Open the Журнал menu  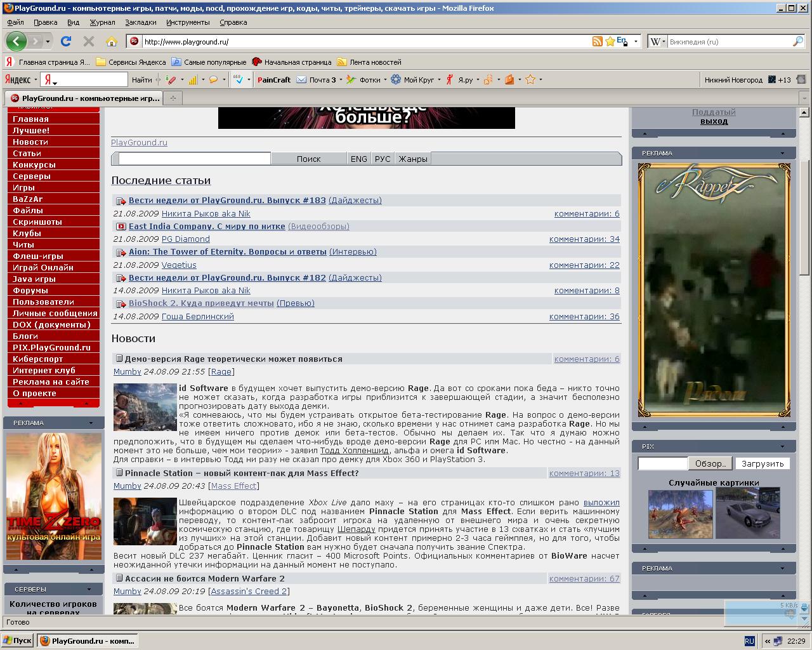(102, 22)
